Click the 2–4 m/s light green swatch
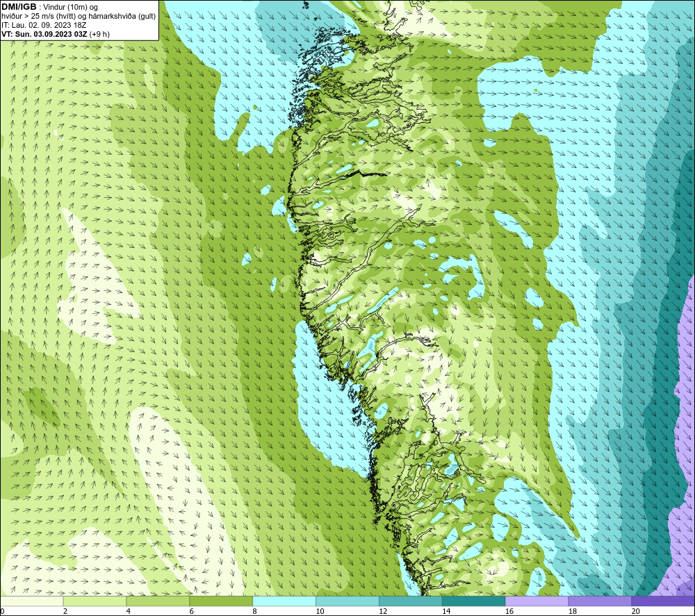 point(95,601)
